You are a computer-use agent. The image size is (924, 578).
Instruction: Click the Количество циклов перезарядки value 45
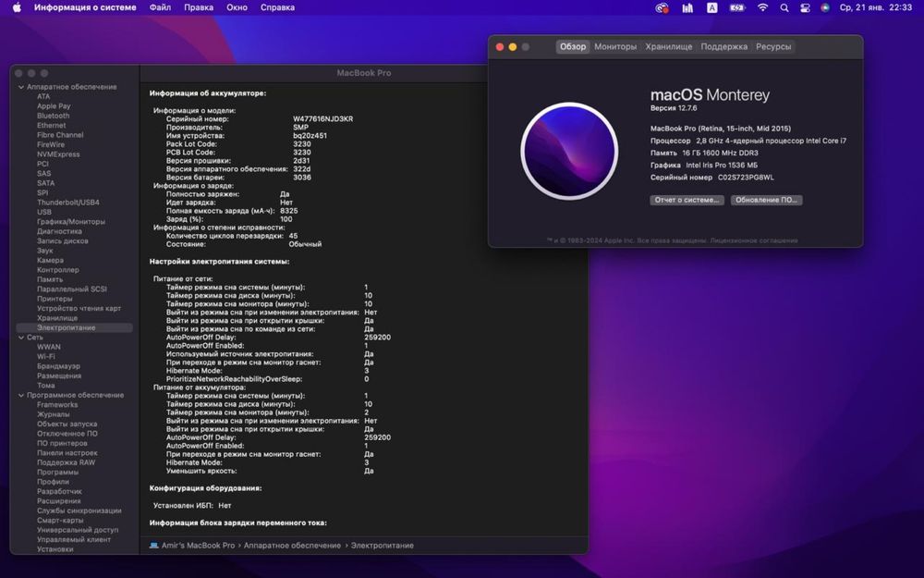coord(294,236)
